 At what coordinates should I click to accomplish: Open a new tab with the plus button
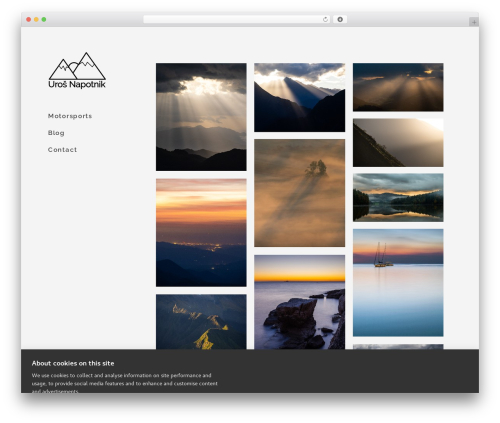[474, 22]
